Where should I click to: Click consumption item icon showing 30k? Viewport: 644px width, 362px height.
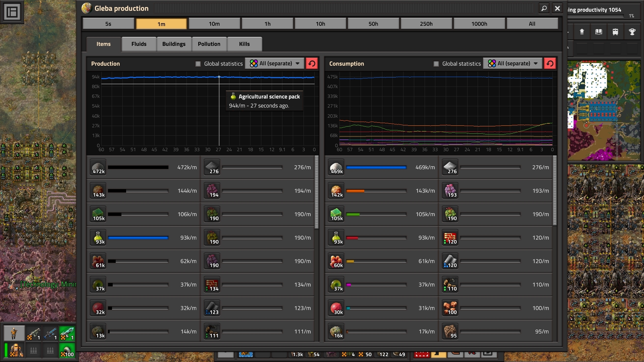coord(336,308)
